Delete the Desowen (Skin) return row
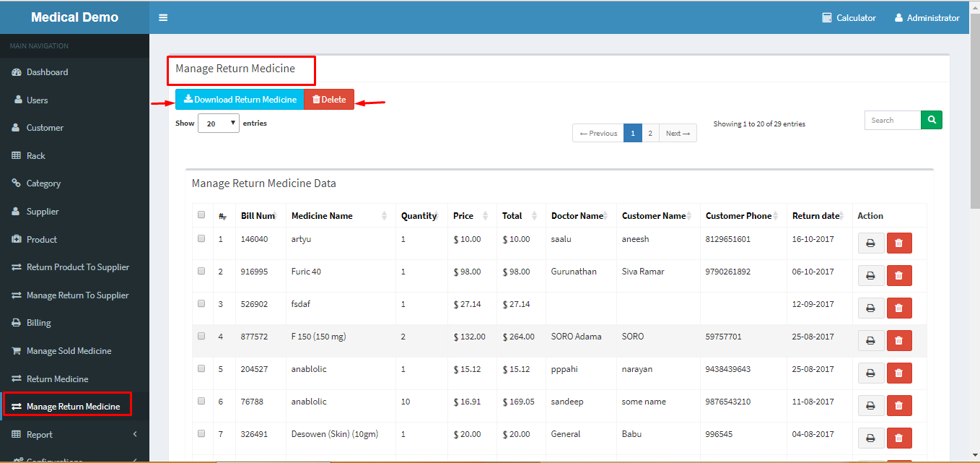Viewport: 980px width, 463px height. (899, 438)
